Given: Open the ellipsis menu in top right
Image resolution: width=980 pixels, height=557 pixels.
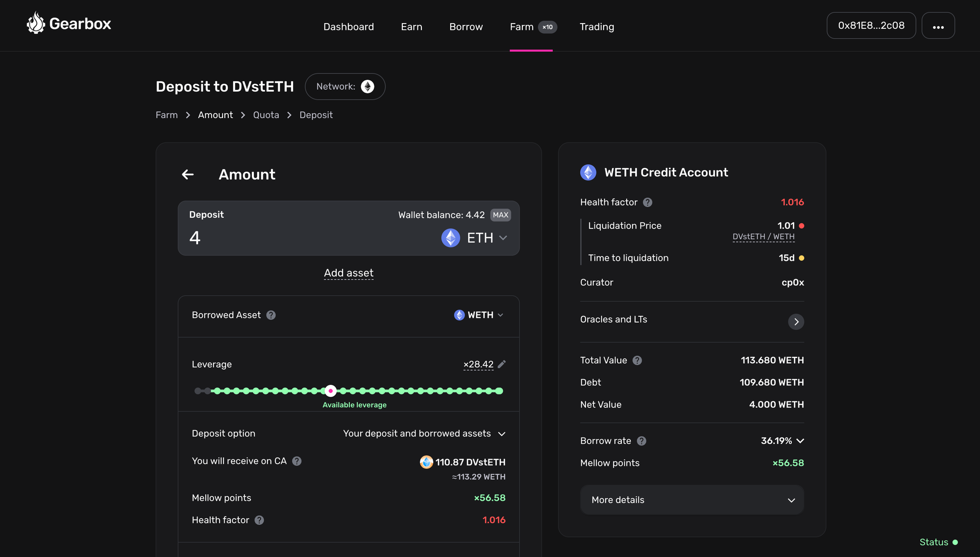Looking at the screenshot, I should pyautogui.click(x=938, y=25).
